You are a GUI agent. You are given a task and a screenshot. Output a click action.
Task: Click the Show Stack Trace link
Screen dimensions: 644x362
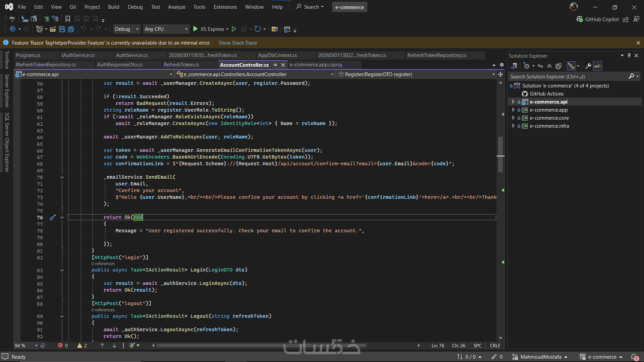(x=237, y=43)
